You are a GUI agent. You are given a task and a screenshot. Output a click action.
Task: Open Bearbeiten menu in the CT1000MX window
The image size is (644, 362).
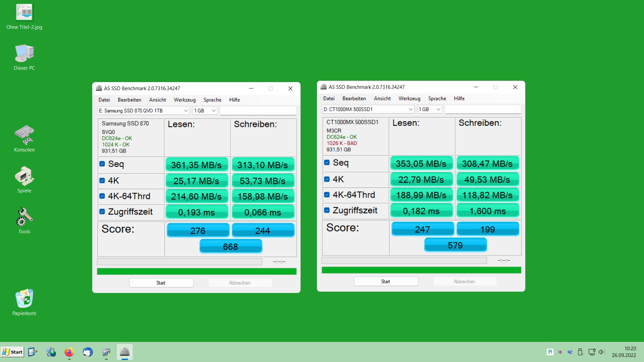(x=354, y=99)
